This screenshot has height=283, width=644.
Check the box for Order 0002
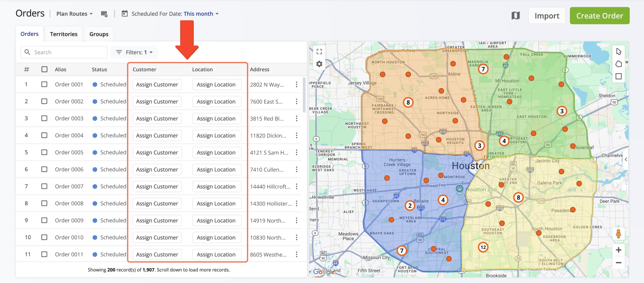point(44,101)
